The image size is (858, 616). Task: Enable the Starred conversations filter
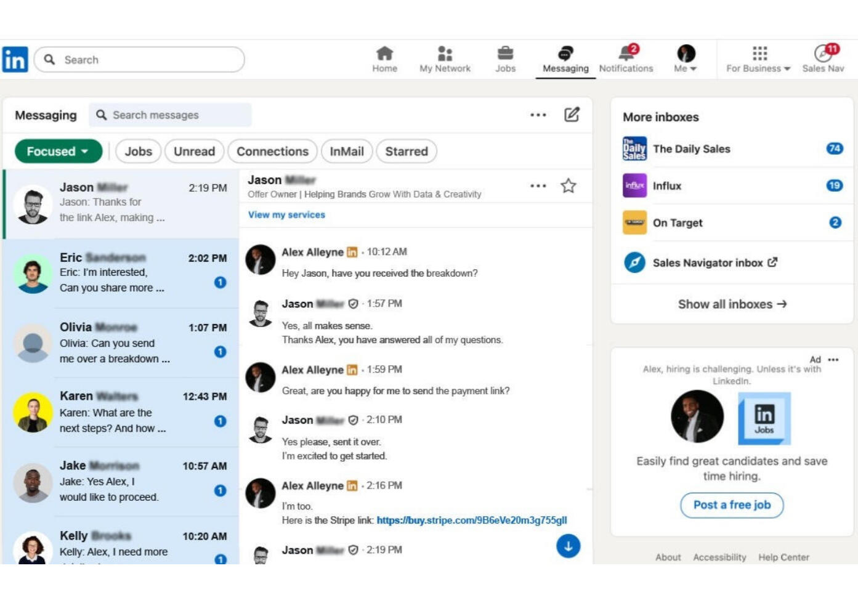tap(406, 151)
